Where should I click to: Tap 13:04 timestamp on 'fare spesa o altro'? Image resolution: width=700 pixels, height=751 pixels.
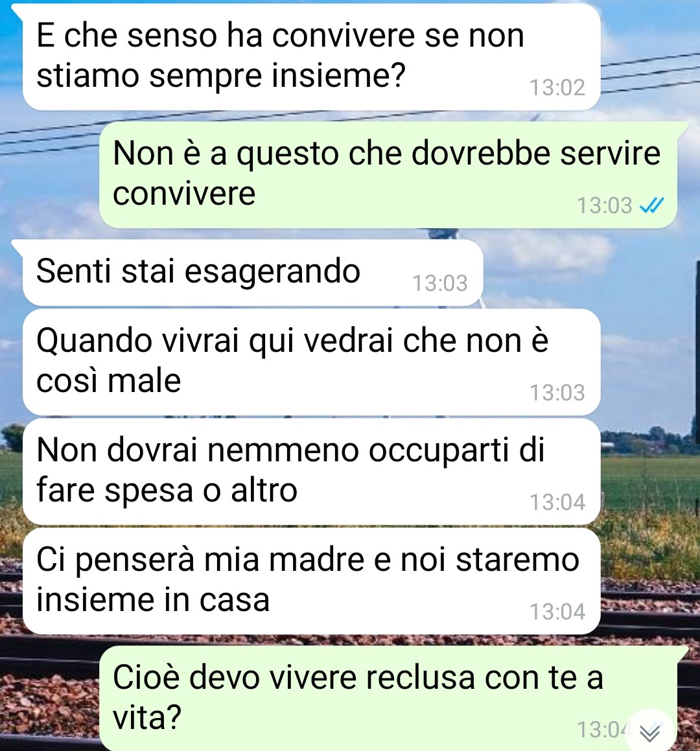click(557, 502)
